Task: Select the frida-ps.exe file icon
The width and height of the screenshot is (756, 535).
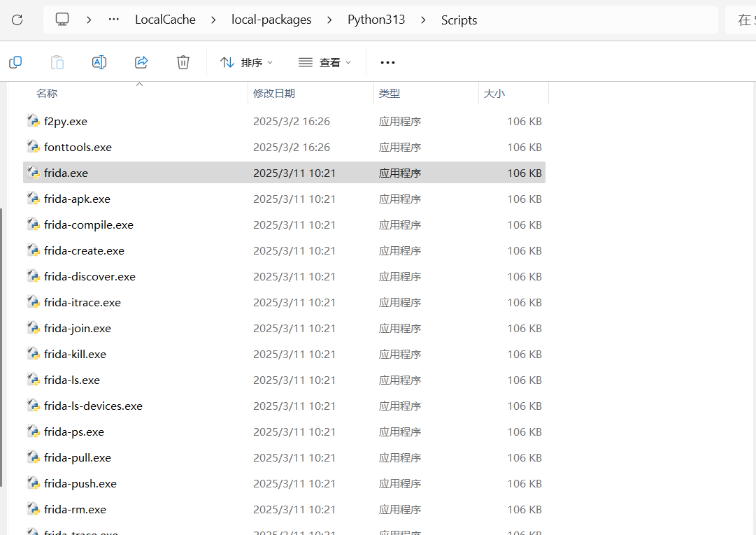Action: (x=33, y=431)
